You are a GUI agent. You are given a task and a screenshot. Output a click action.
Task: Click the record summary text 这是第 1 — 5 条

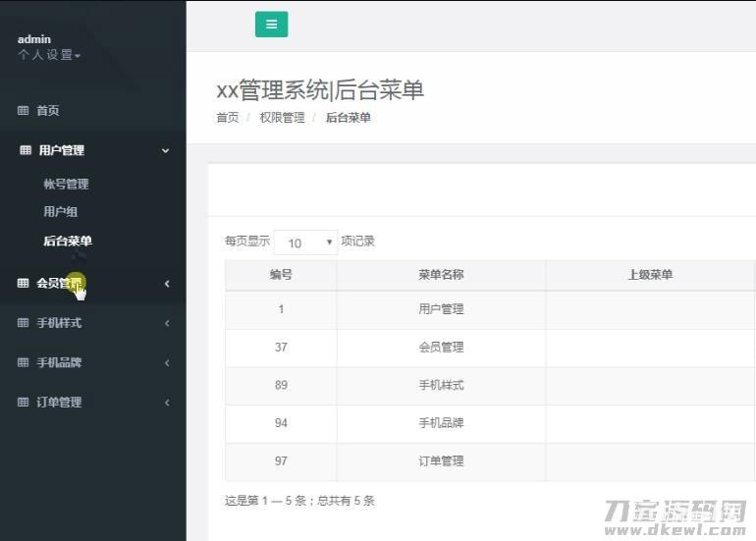266,501
